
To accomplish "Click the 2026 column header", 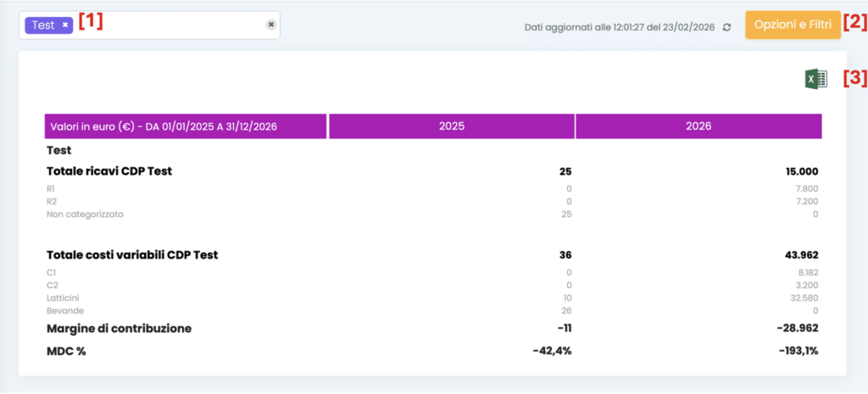I will click(x=698, y=126).
